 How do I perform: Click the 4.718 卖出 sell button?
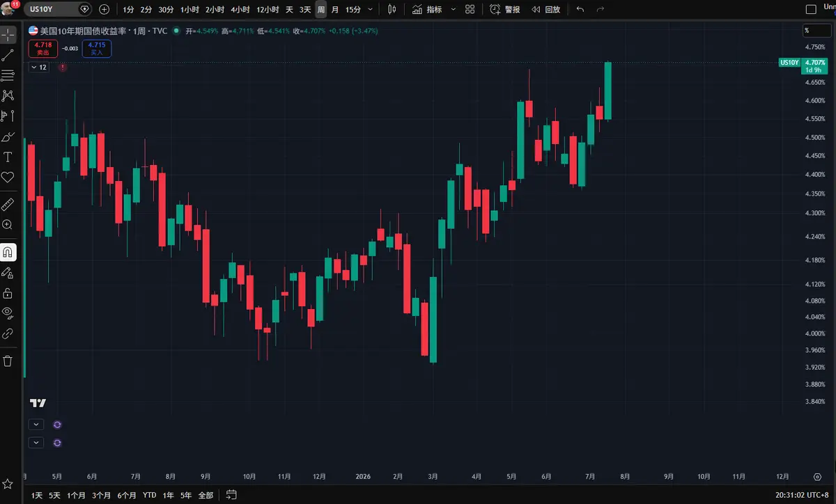tap(43, 49)
